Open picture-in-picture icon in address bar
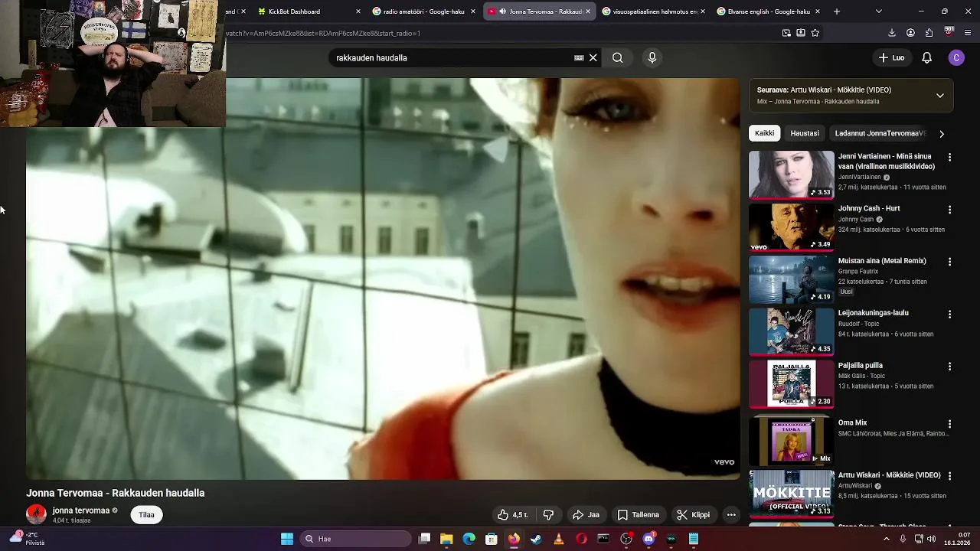980x551 pixels. click(786, 33)
